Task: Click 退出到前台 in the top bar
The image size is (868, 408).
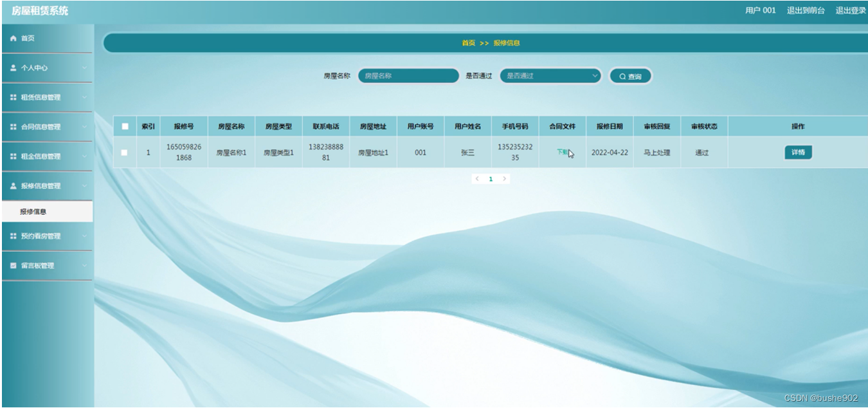Action: 806,10
